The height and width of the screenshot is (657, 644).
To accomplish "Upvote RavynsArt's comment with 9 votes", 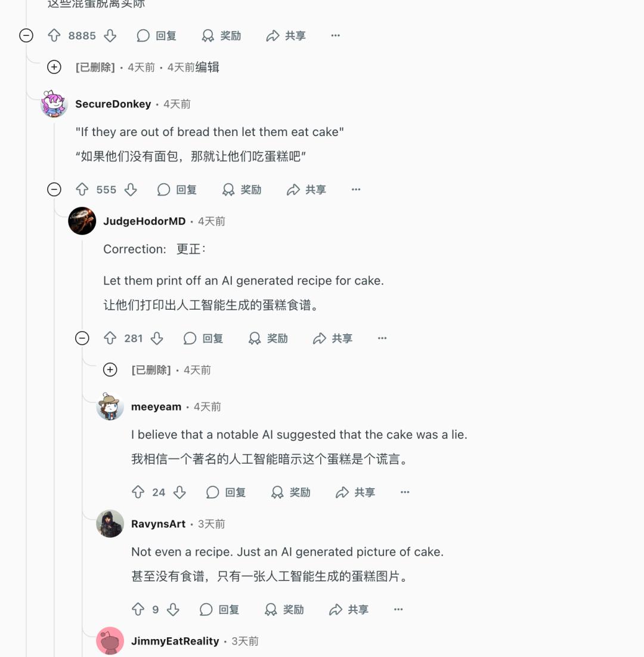I will point(138,609).
